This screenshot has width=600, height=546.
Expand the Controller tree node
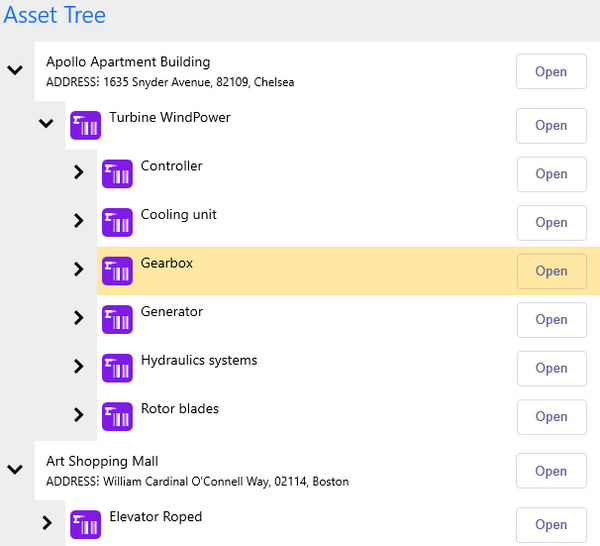click(79, 172)
